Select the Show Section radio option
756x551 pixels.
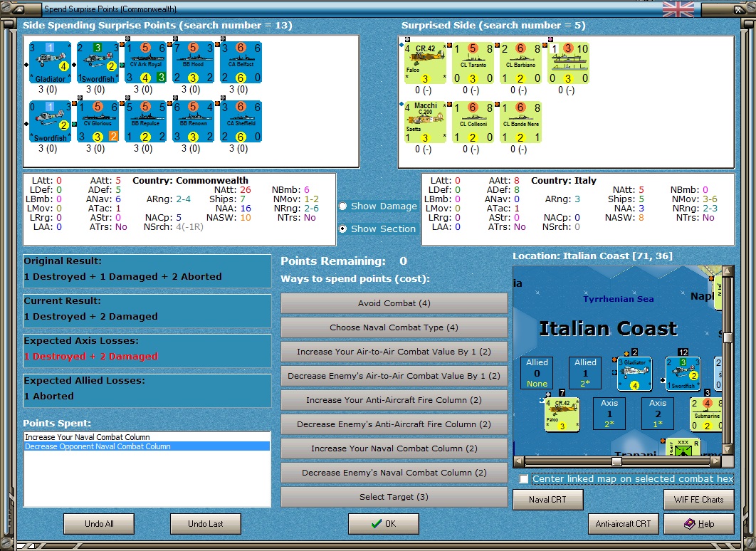(x=343, y=229)
